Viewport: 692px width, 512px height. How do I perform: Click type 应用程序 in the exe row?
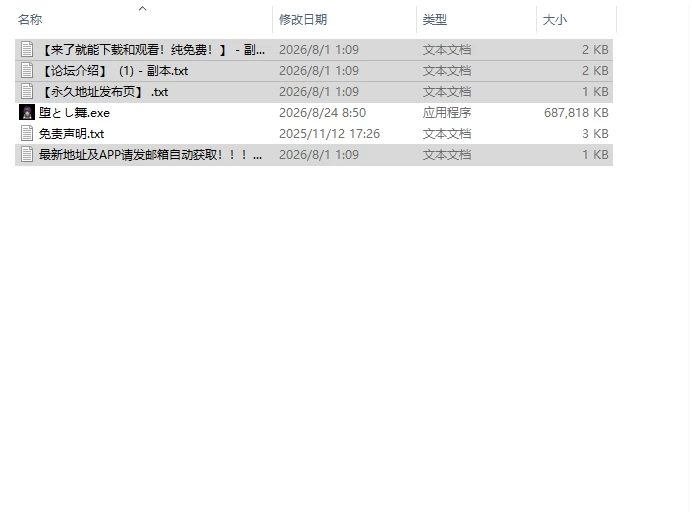coord(447,113)
